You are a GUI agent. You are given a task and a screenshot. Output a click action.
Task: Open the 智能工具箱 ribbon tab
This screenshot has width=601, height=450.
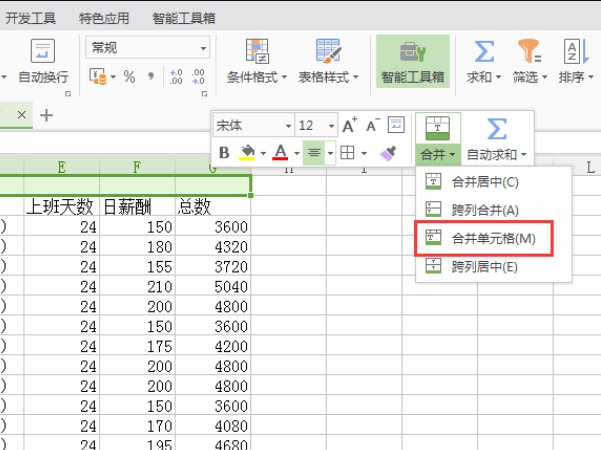coord(184,18)
